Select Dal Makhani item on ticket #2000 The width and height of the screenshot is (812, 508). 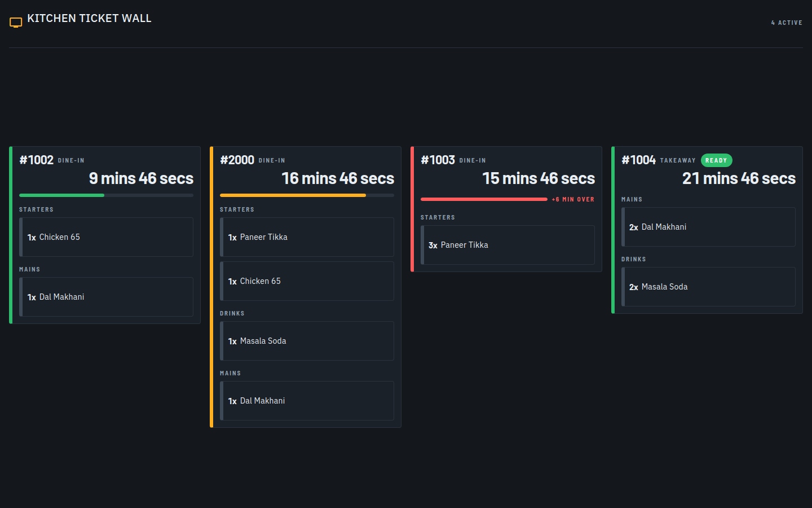pyautogui.click(x=307, y=401)
